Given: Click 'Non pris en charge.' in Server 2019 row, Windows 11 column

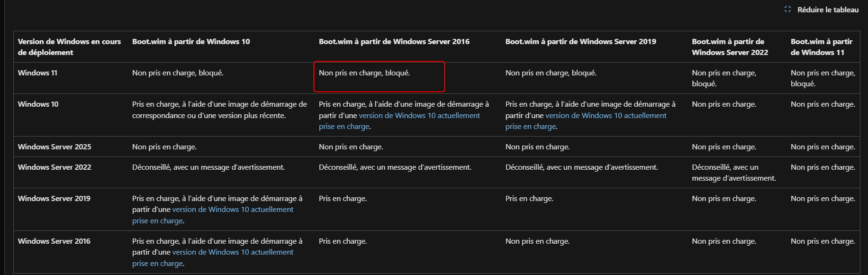Looking at the screenshot, I should (x=823, y=199).
